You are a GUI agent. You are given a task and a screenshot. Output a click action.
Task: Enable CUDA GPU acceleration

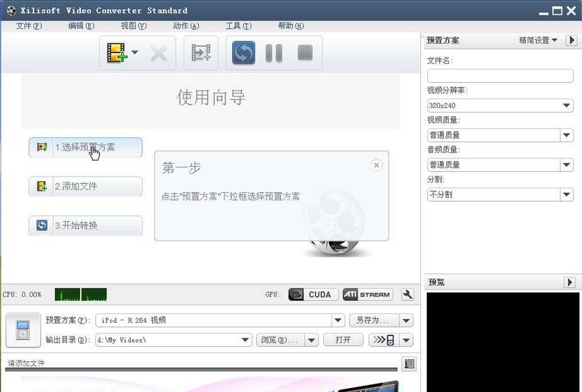pyautogui.click(x=312, y=294)
